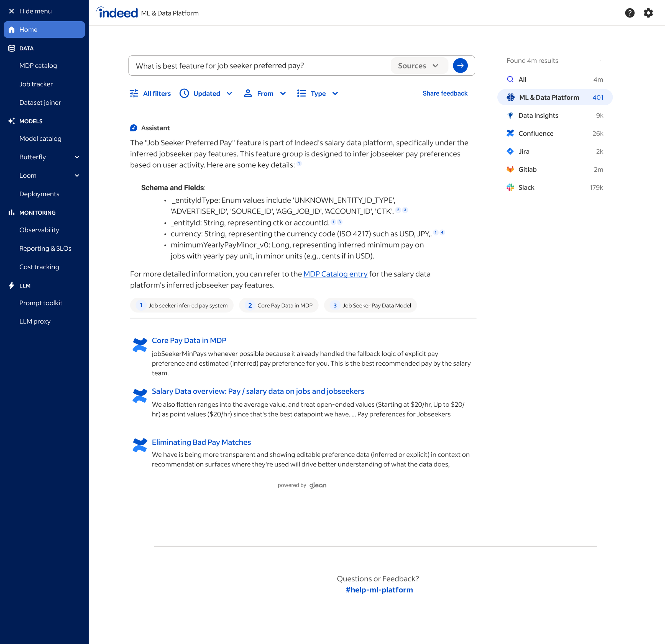The height and width of the screenshot is (644, 665).
Task: Open Reporting & SLOs
Action: pos(45,248)
